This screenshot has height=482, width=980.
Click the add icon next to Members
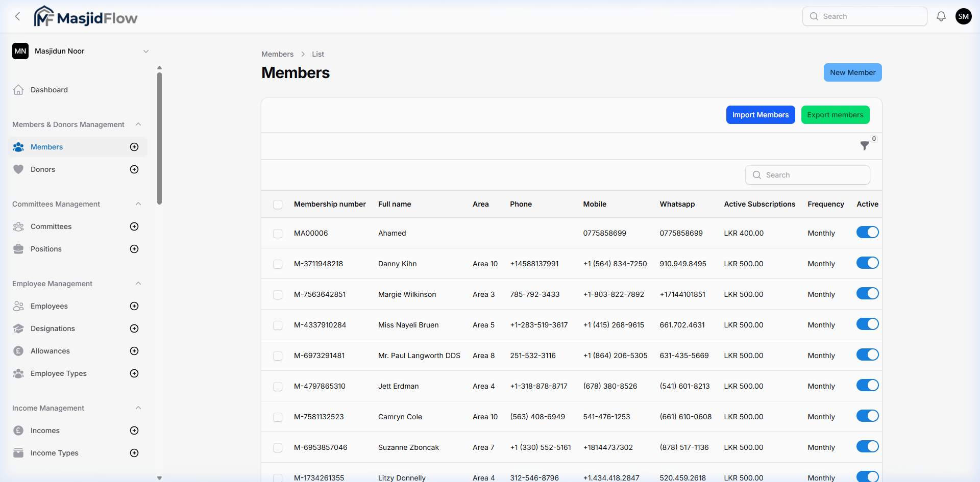[x=134, y=147]
